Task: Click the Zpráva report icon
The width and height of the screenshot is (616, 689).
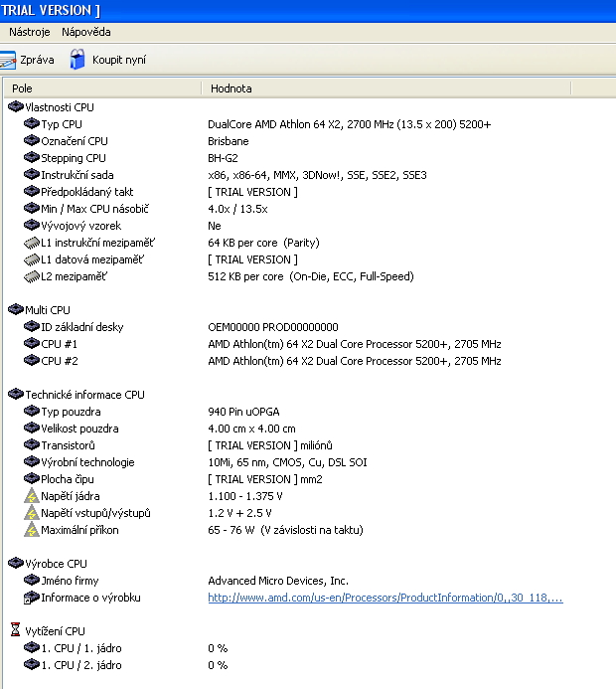Action: click(x=8, y=60)
